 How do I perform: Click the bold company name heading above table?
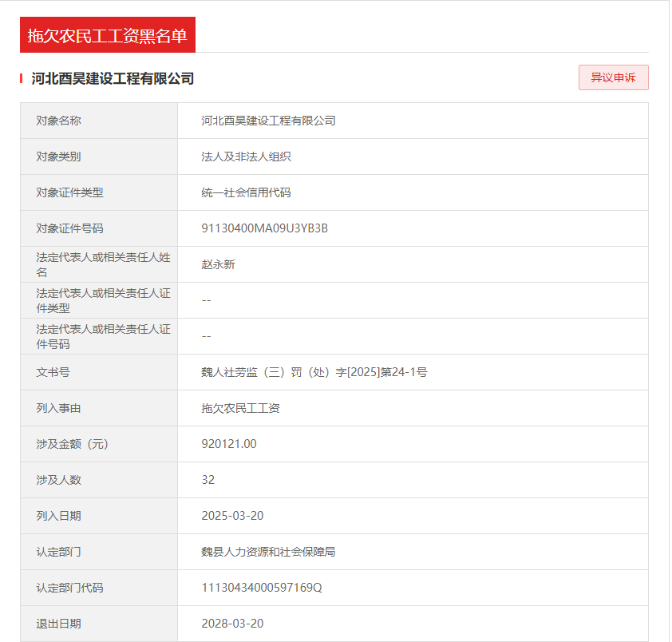click(x=113, y=78)
